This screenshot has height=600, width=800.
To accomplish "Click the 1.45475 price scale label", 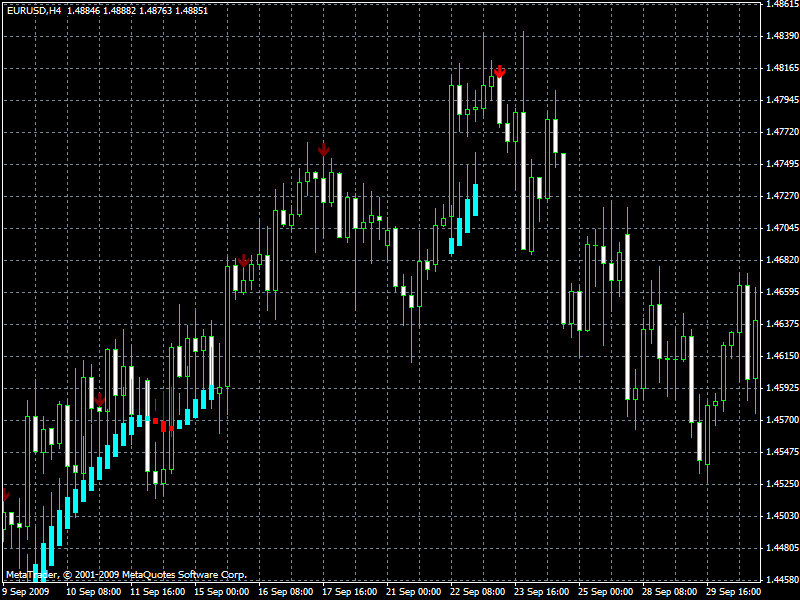I will tap(782, 452).
